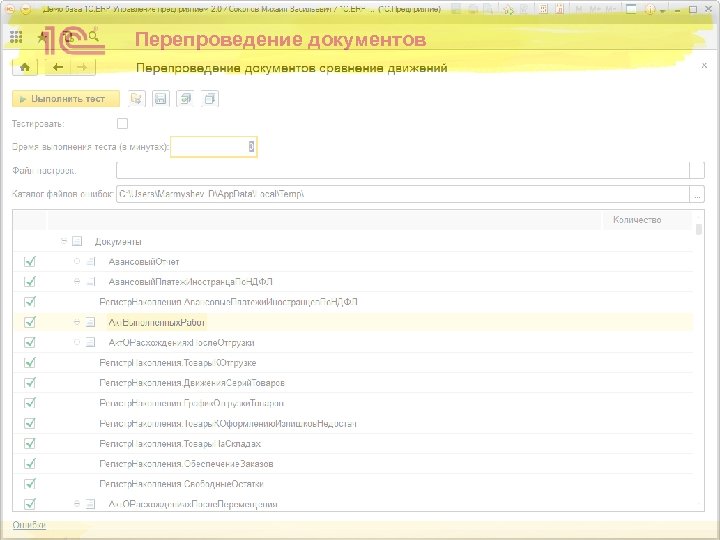Viewport: 720px width, 540px height.
Task: Go to the home page button
Action: (25, 68)
